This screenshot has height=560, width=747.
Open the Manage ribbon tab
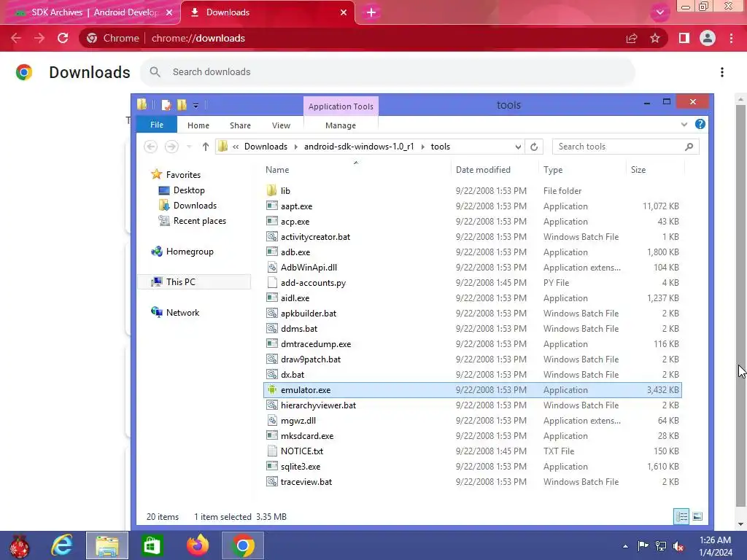click(341, 125)
